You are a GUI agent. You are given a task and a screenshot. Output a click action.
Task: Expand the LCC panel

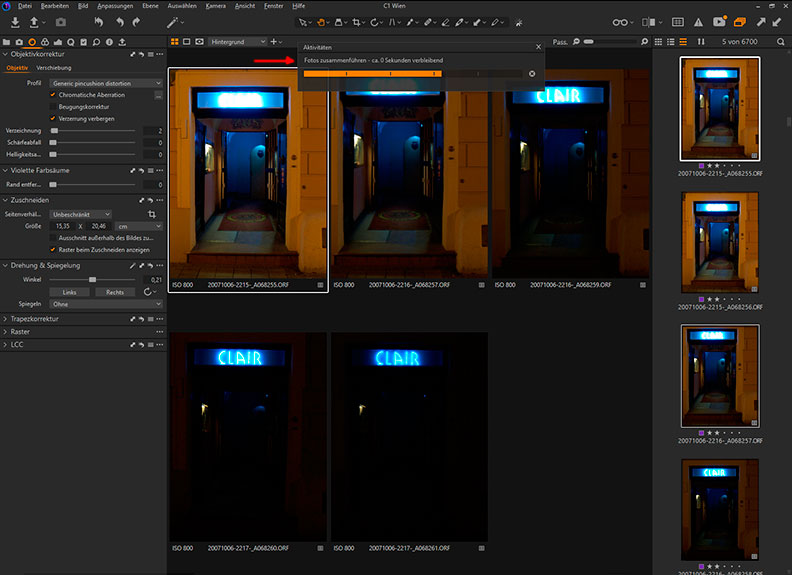click(x=5, y=345)
